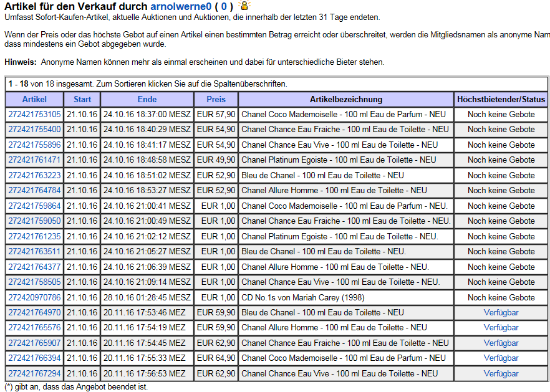
Task: Open item number 272421766394
Action: (34, 358)
